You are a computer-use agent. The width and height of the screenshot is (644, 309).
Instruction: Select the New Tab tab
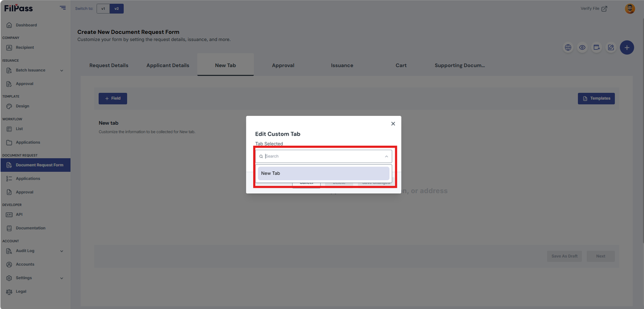pos(225,65)
